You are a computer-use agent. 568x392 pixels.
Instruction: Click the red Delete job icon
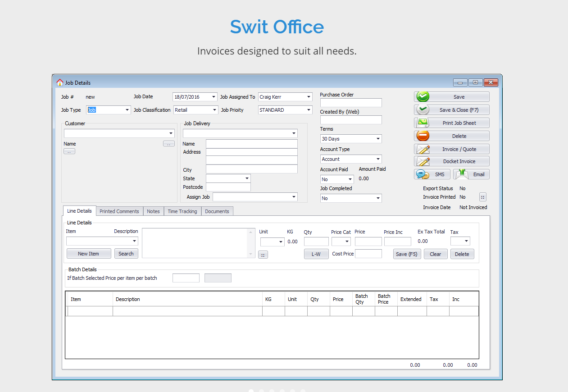point(423,136)
